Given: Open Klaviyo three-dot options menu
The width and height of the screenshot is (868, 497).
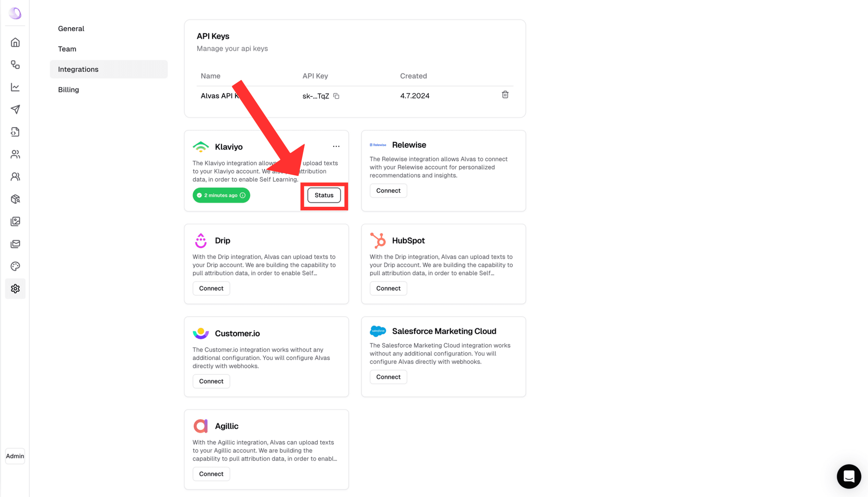Looking at the screenshot, I should tap(336, 146).
